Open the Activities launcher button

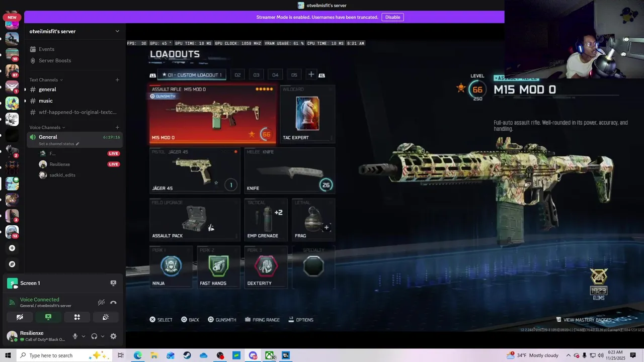tap(77, 317)
